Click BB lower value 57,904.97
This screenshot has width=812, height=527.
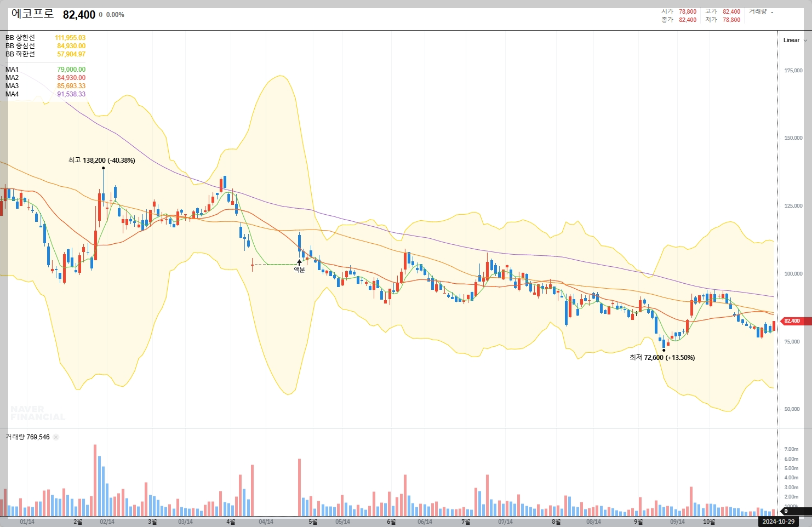[x=71, y=54]
